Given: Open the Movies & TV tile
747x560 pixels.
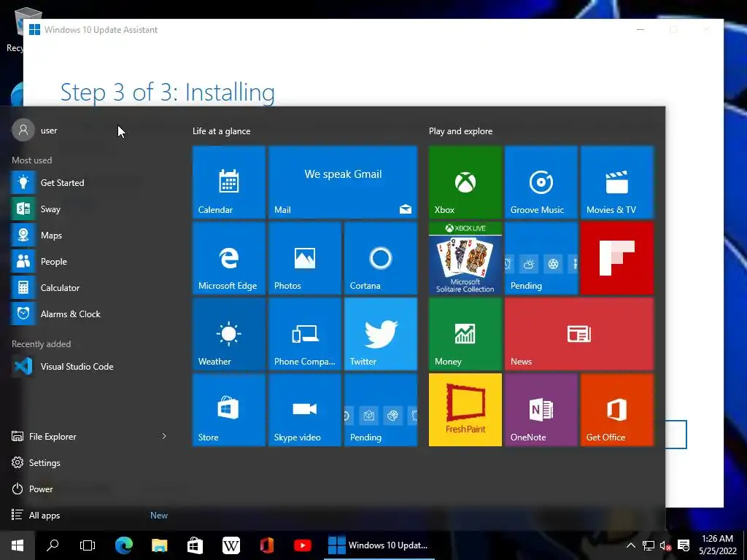Looking at the screenshot, I should click(617, 182).
